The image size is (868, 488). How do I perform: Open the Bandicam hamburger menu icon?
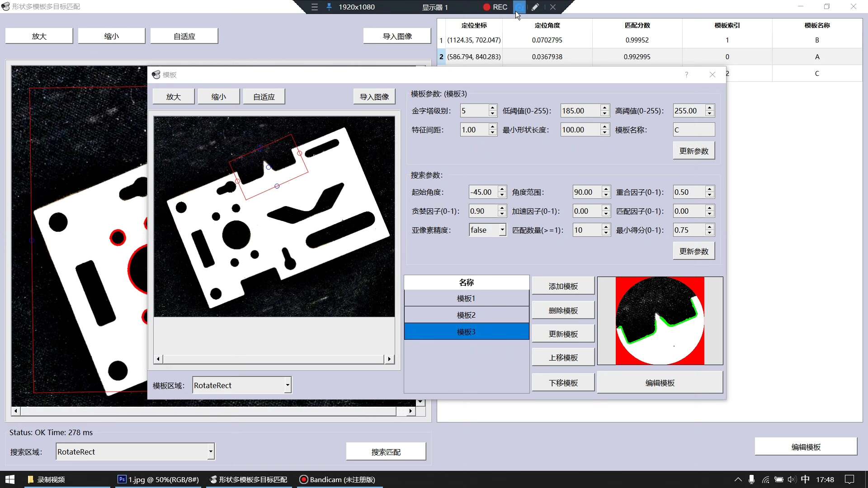(315, 7)
